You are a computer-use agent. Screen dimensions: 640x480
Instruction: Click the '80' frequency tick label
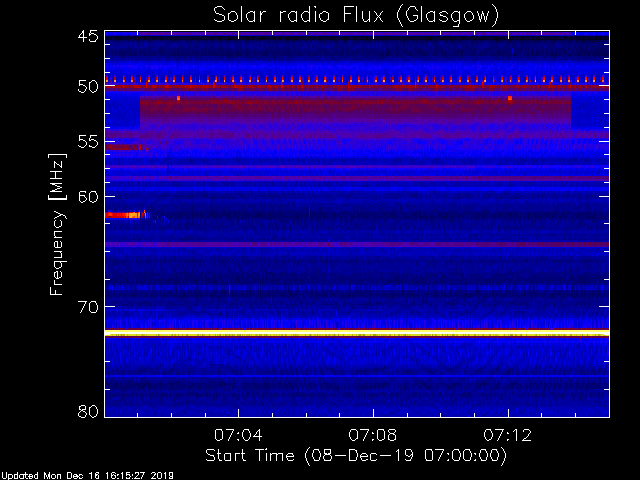point(88,411)
